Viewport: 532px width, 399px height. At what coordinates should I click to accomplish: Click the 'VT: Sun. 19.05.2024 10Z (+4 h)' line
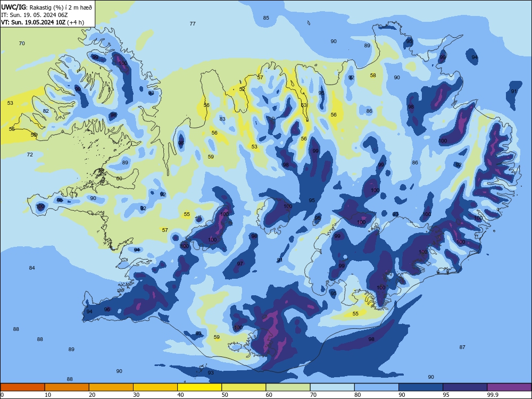[43, 22]
